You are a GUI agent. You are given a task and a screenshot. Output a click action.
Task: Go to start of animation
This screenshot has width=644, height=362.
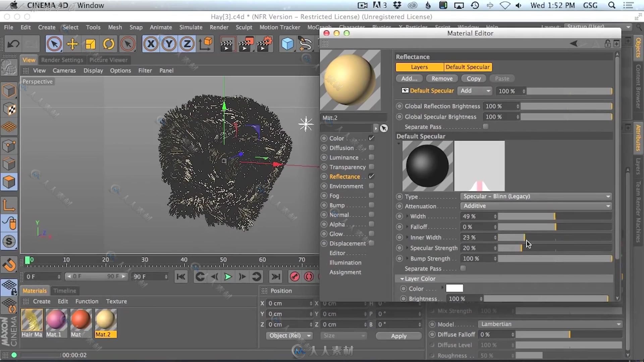tap(181, 277)
